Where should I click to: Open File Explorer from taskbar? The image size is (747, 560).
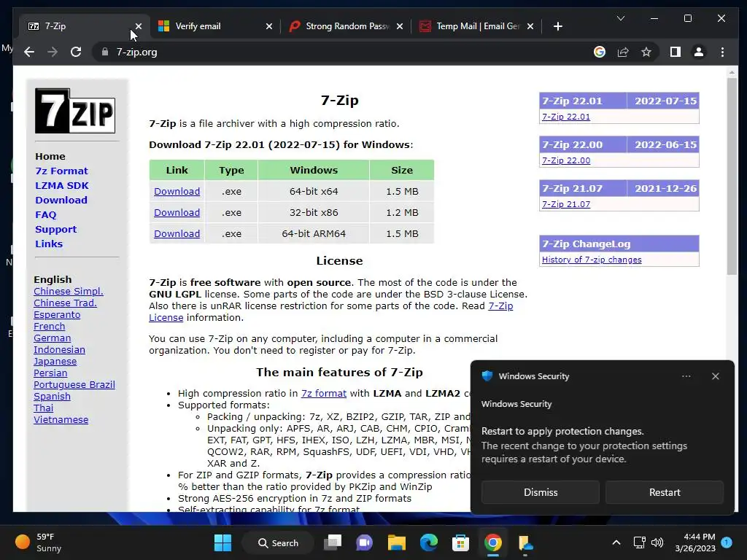coord(396,542)
